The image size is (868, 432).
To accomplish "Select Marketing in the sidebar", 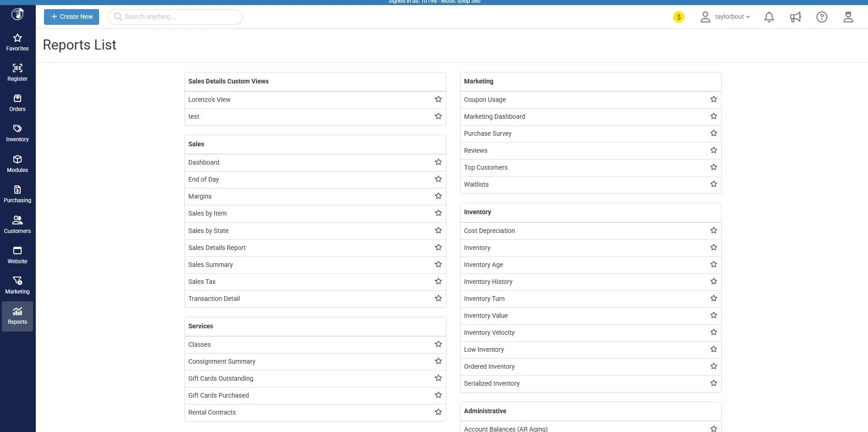I will tap(17, 285).
